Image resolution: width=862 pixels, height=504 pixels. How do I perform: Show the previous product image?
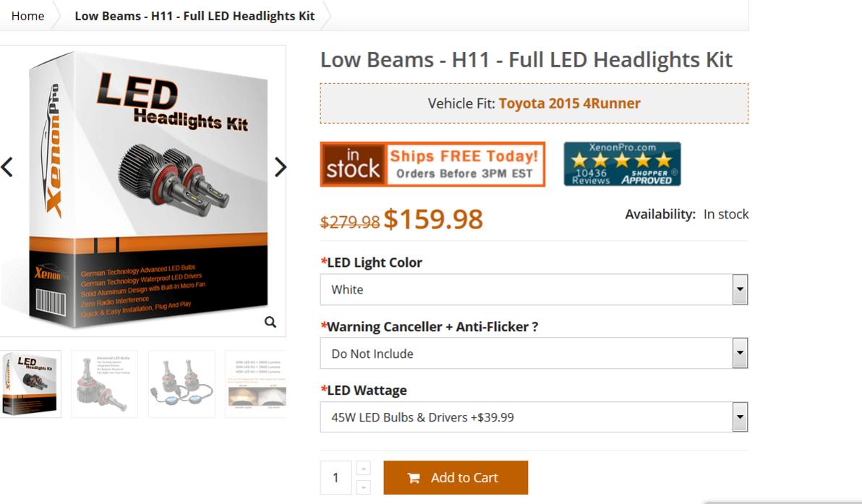(x=7, y=167)
